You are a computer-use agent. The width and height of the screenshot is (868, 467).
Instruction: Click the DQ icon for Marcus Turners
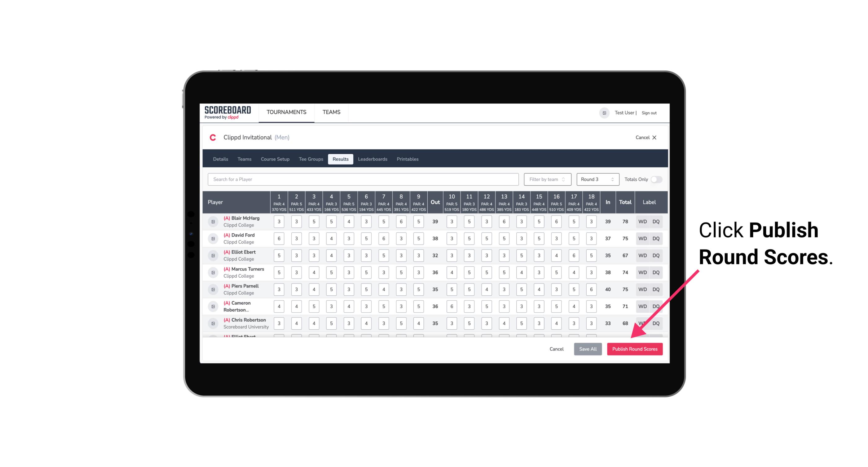656,272
